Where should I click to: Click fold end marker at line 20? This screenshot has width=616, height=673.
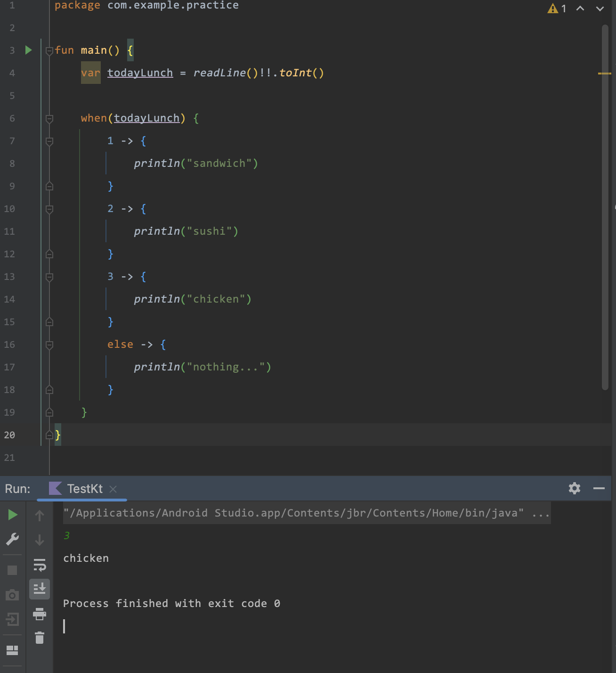pos(49,435)
